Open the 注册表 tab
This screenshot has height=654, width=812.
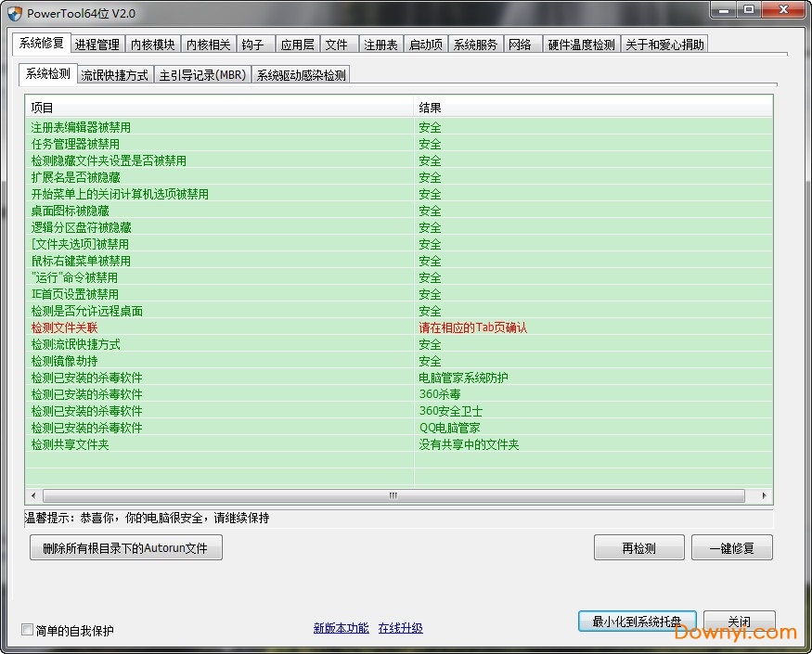(x=380, y=43)
